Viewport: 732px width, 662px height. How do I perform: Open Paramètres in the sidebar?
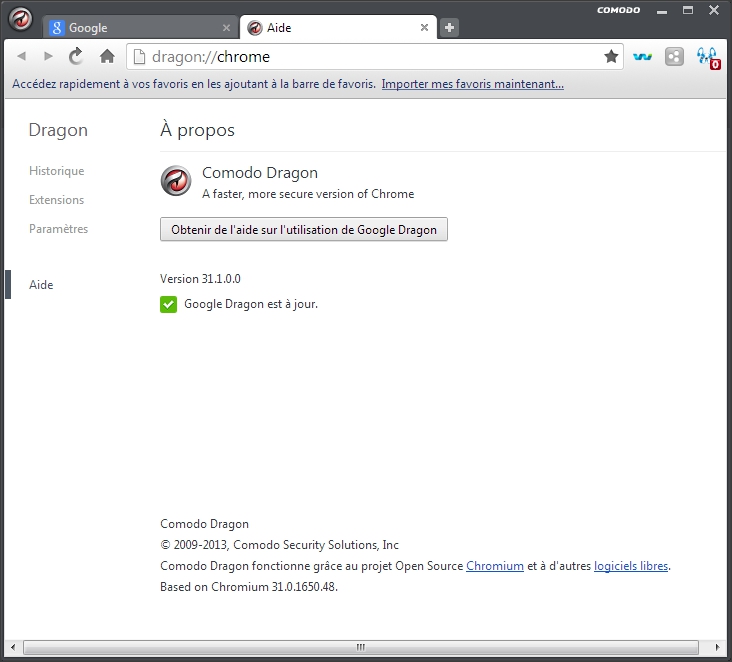58,229
